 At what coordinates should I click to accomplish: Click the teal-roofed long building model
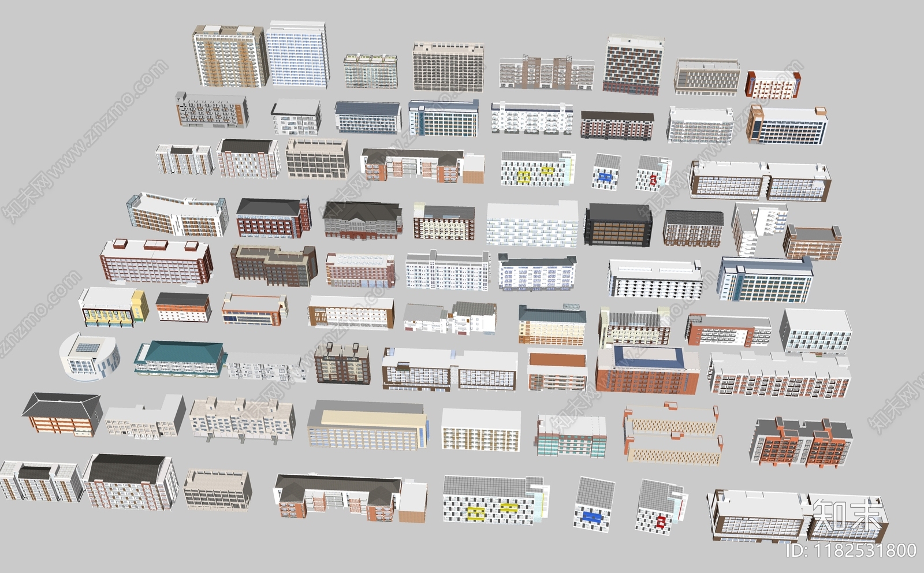[180, 359]
